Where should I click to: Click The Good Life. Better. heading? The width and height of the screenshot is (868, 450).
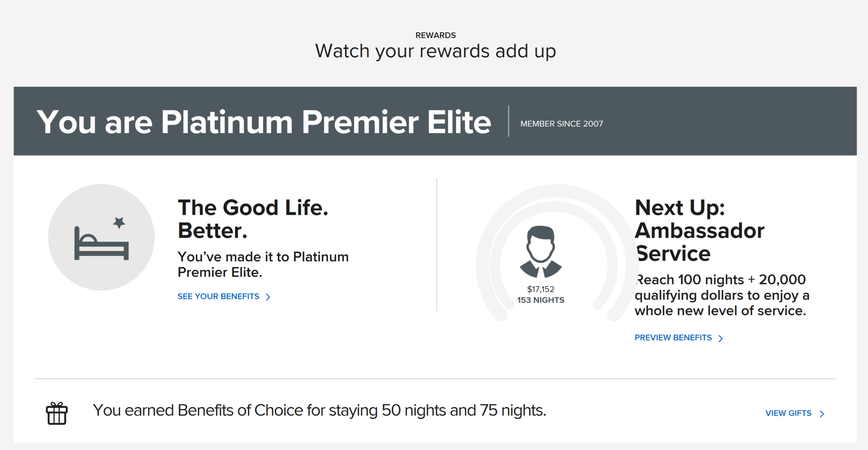[x=253, y=219]
